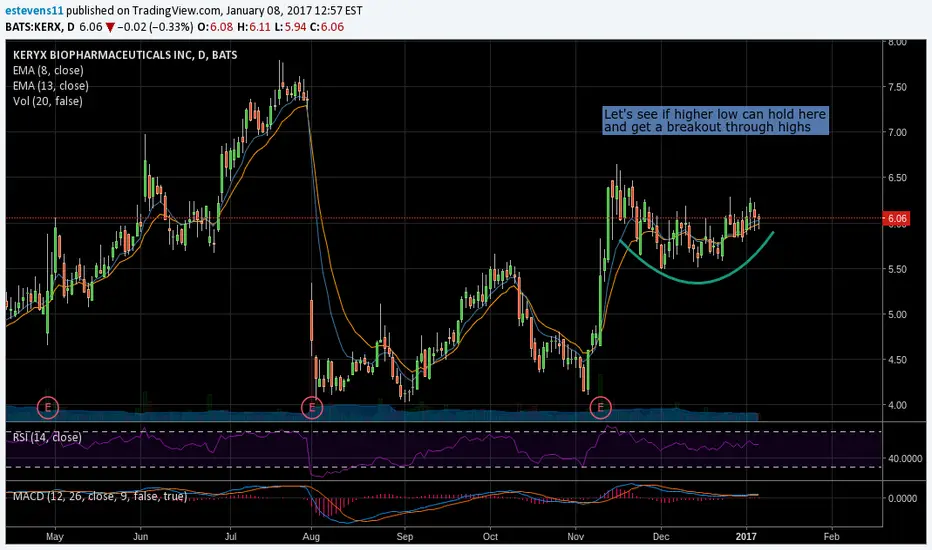Image resolution: width=932 pixels, height=550 pixels.
Task: Click the red 6.06 price label on axis
Action: point(896,219)
